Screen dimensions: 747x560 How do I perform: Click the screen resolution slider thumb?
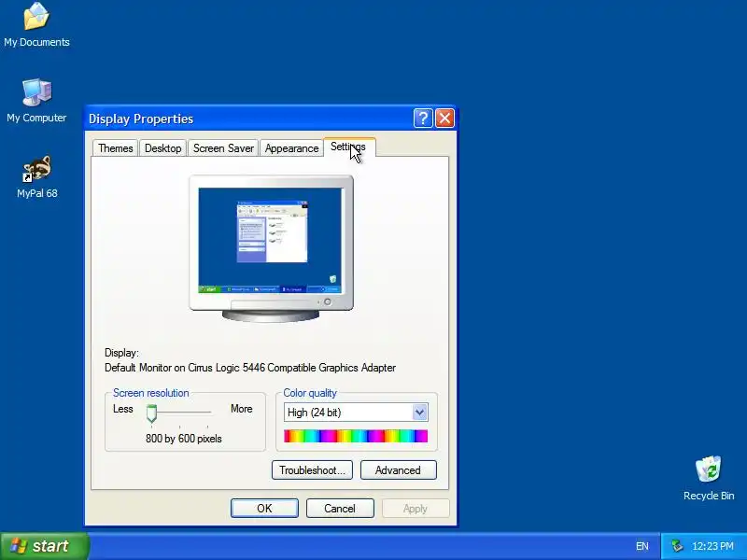pos(151,413)
